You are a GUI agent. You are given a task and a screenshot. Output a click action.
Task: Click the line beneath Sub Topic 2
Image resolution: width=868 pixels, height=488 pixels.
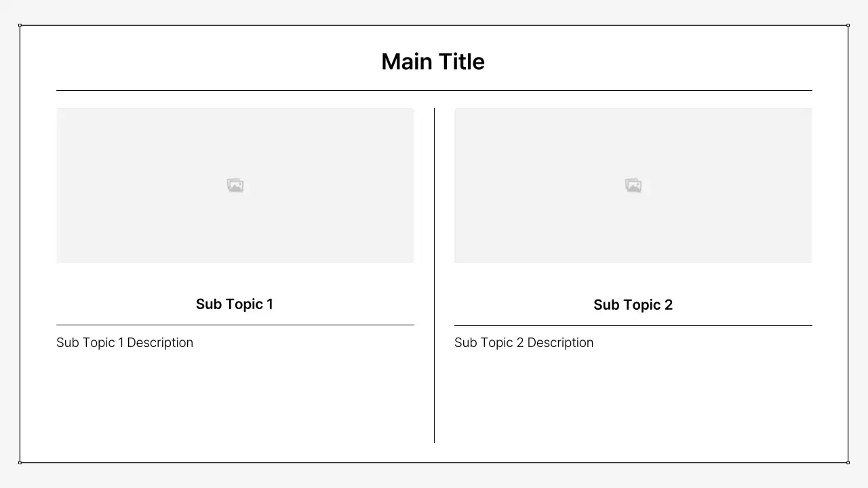pyautogui.click(x=633, y=325)
